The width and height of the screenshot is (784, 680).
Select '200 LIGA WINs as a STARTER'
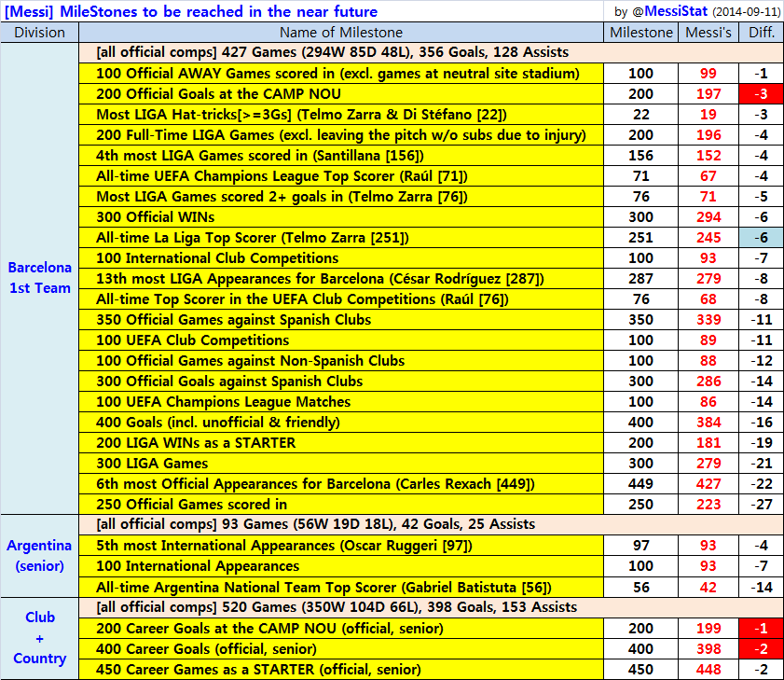(341, 443)
